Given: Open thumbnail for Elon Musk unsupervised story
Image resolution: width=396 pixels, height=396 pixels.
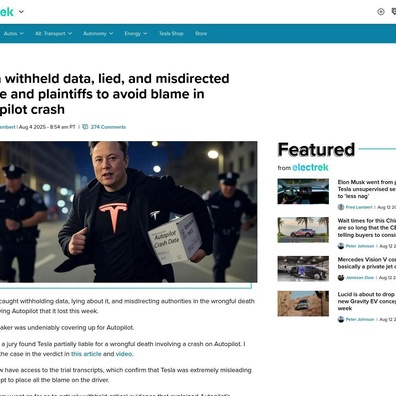Looking at the screenshot, I should (303, 191).
